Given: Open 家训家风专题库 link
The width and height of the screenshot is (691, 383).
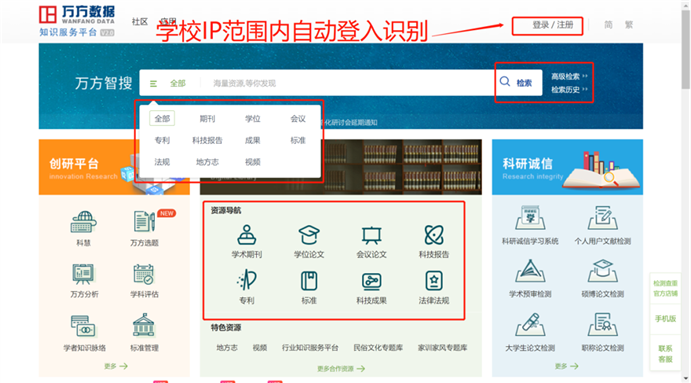Looking at the screenshot, I should click(x=442, y=347).
